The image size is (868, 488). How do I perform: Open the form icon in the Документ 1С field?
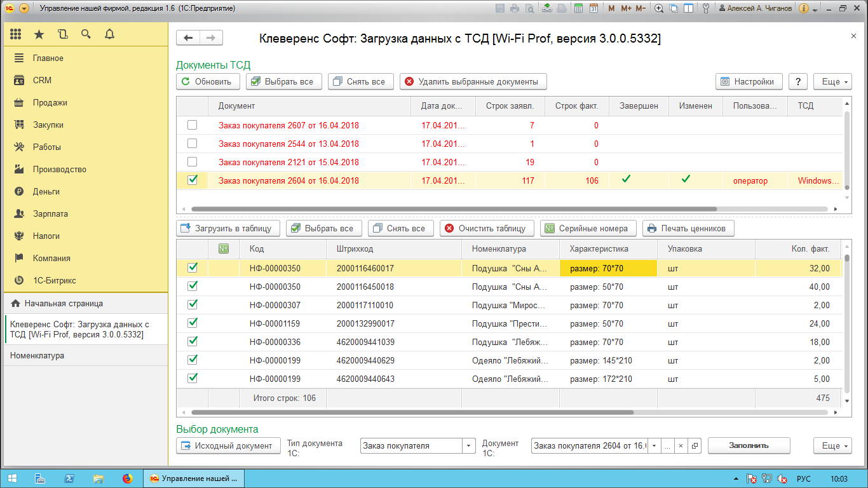[x=695, y=445]
